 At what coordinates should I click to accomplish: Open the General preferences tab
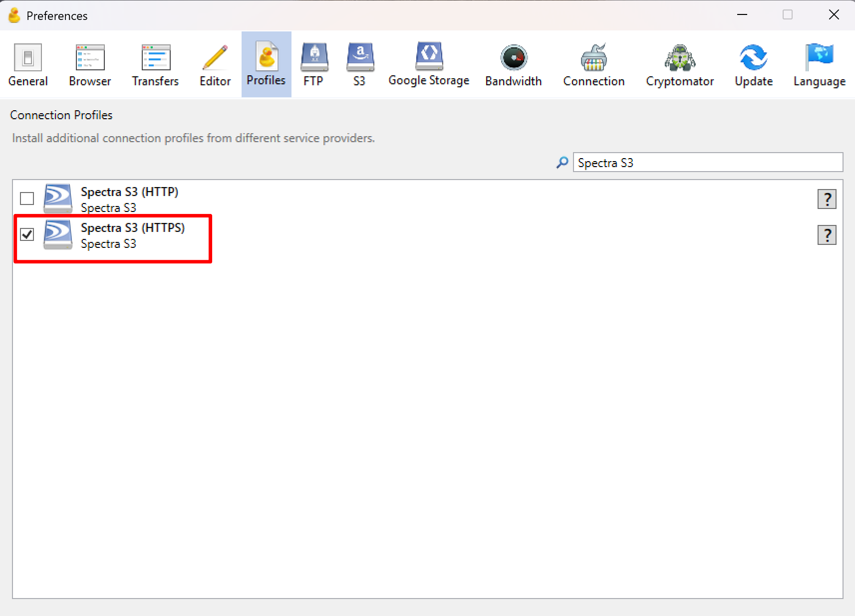tap(28, 65)
